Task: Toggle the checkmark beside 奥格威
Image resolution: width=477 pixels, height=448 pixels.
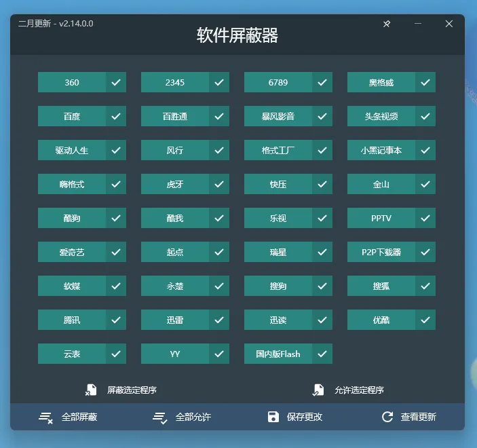Action: 425,82
